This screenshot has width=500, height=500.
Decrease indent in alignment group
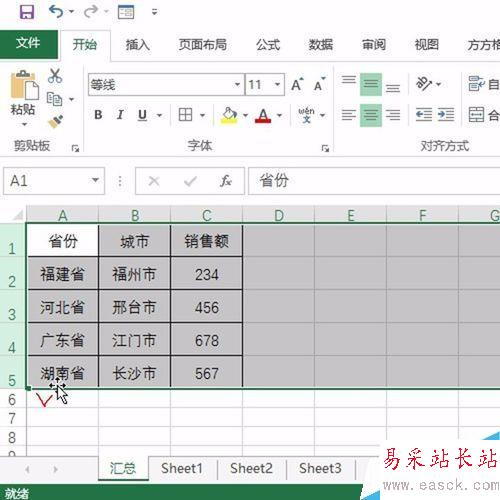(424, 115)
